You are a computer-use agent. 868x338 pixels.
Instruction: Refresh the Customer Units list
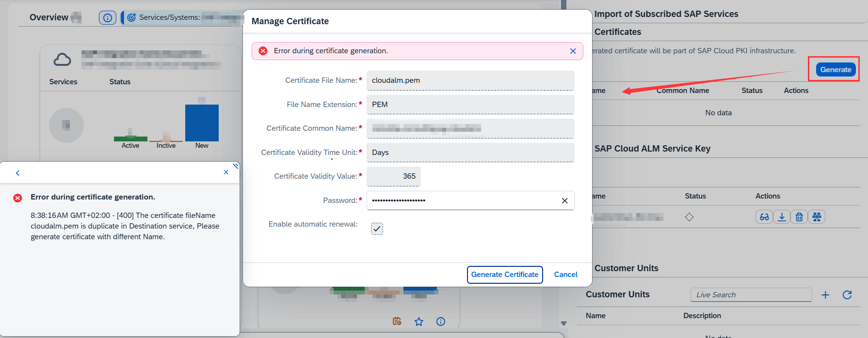847,295
